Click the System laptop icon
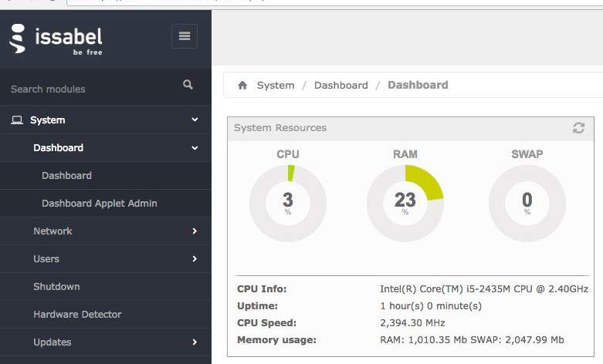 point(17,120)
